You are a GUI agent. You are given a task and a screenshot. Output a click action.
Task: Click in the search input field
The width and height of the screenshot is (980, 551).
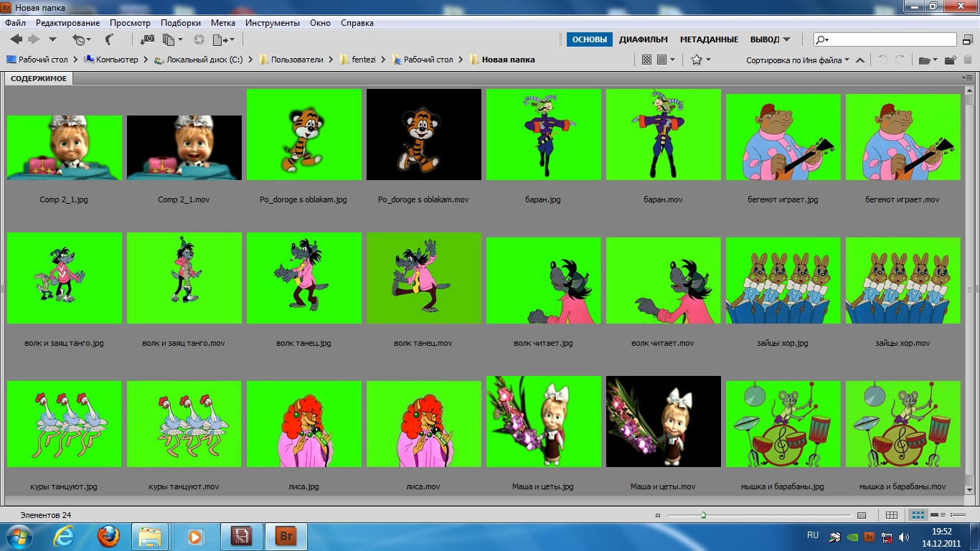coord(885,39)
